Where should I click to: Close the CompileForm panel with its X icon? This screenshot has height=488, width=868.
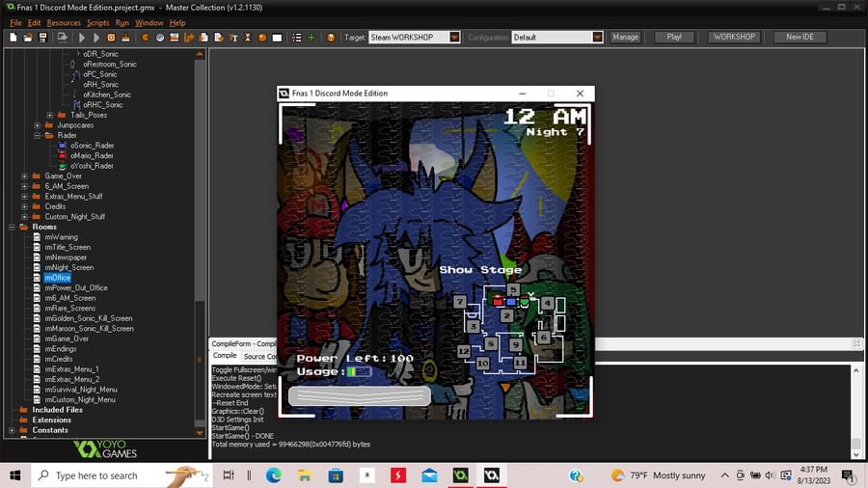click(x=856, y=343)
